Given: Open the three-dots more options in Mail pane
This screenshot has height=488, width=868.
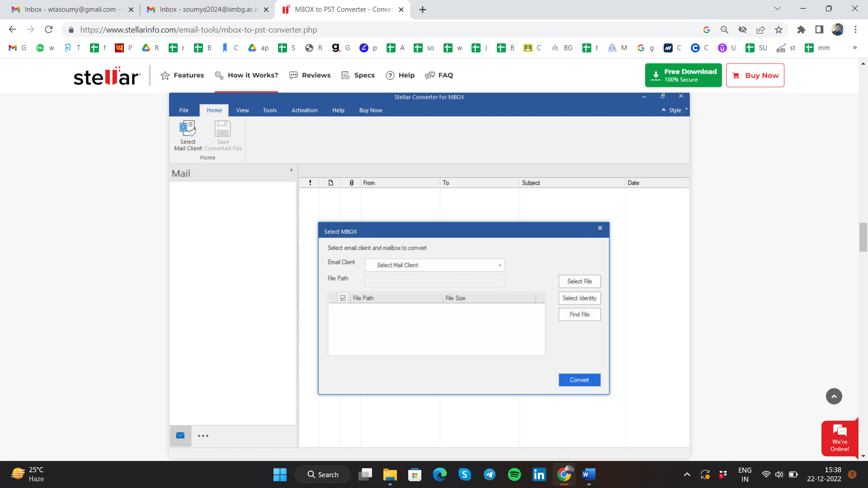Looking at the screenshot, I should pyautogui.click(x=203, y=436).
